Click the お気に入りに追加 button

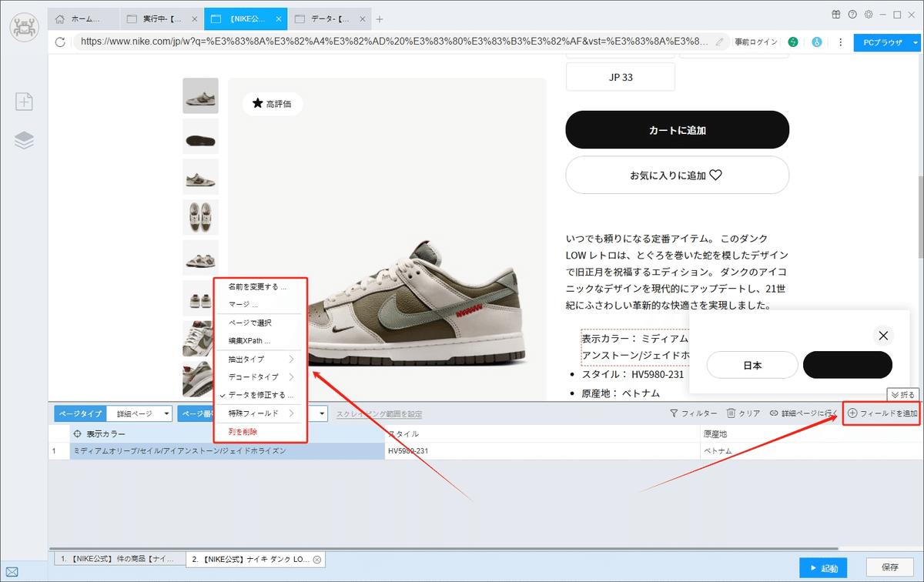pyautogui.click(x=677, y=175)
